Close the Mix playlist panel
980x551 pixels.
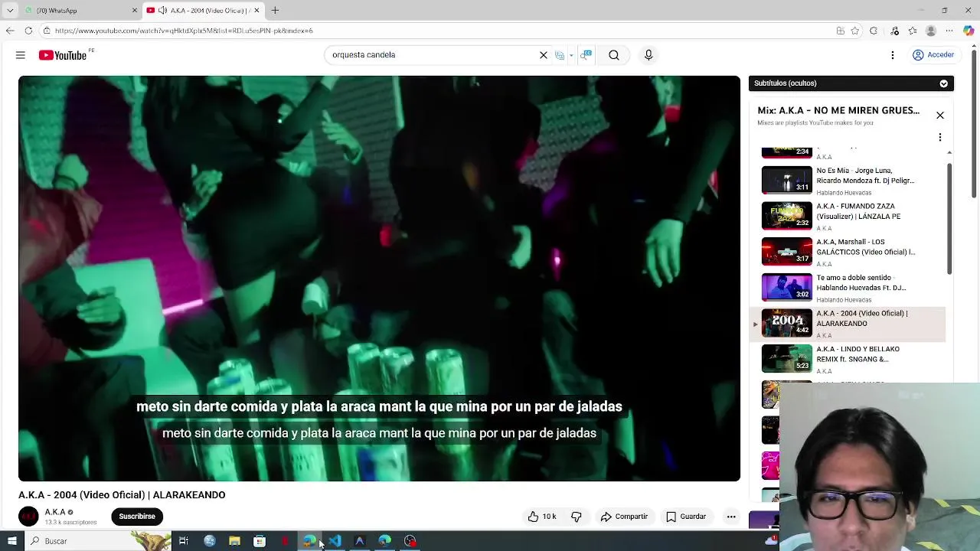click(940, 116)
